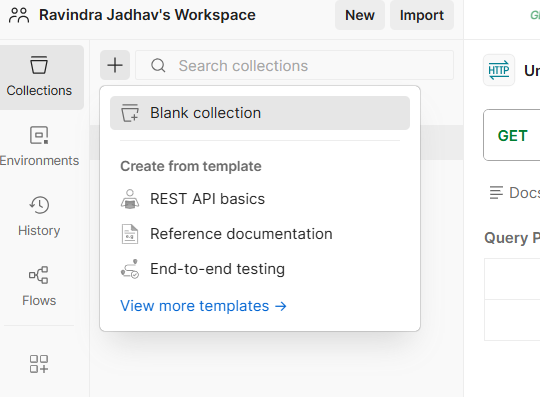Choose REST API basics template
The image size is (540, 397).
(x=260, y=199)
